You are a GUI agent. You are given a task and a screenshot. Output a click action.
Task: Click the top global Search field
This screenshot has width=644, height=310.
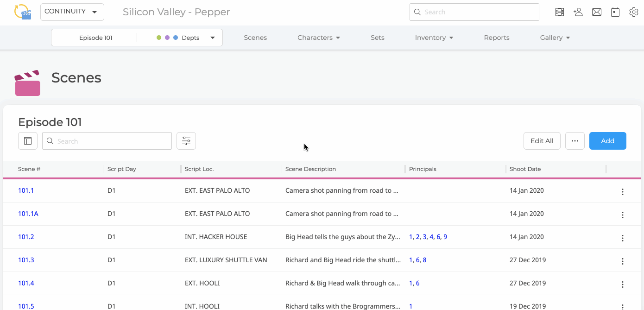(474, 12)
